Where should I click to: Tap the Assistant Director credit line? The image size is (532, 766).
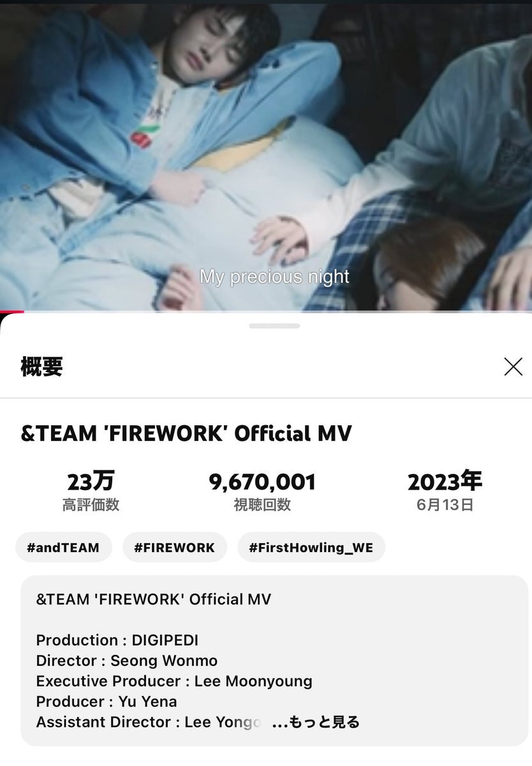(x=149, y=722)
